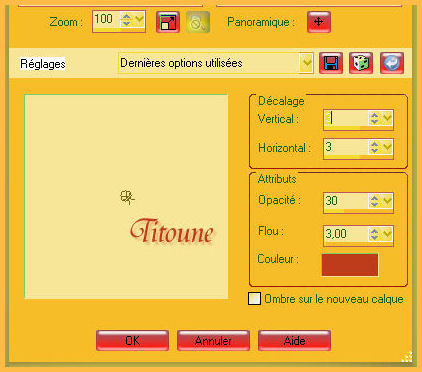Click the save preset floppy disk icon

click(x=331, y=63)
